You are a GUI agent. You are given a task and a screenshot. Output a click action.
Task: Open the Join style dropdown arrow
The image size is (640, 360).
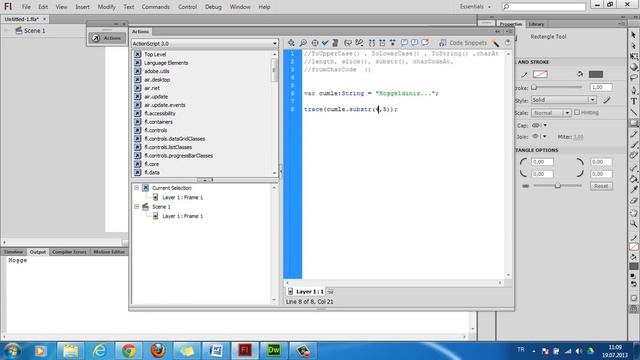coord(545,136)
